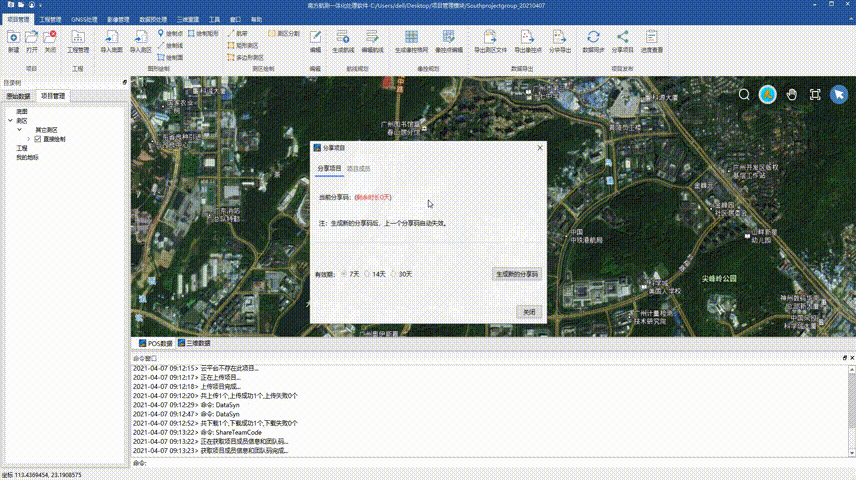Select the 14天 validity radio button
Viewport: 856px width, 480px height.
[x=368, y=273]
